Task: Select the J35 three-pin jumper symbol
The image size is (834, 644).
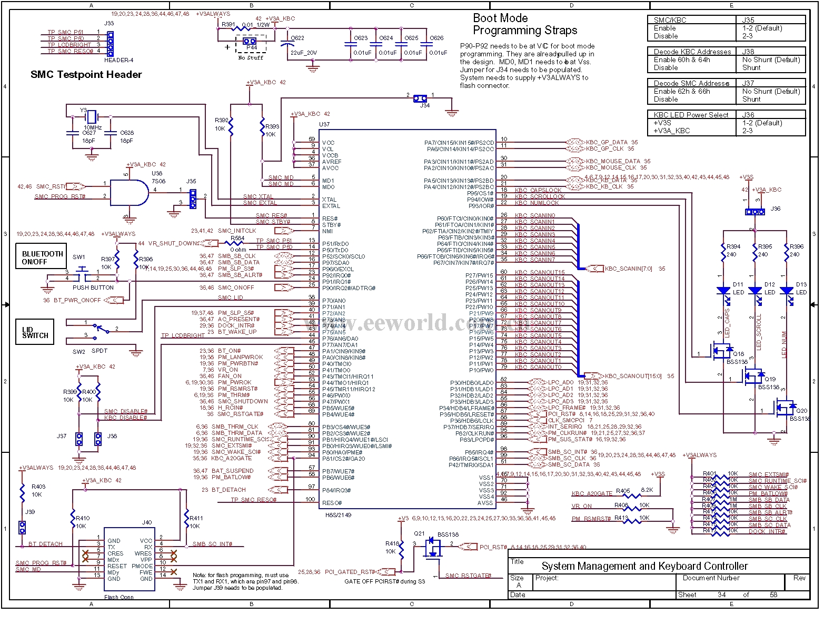Action: click(193, 199)
